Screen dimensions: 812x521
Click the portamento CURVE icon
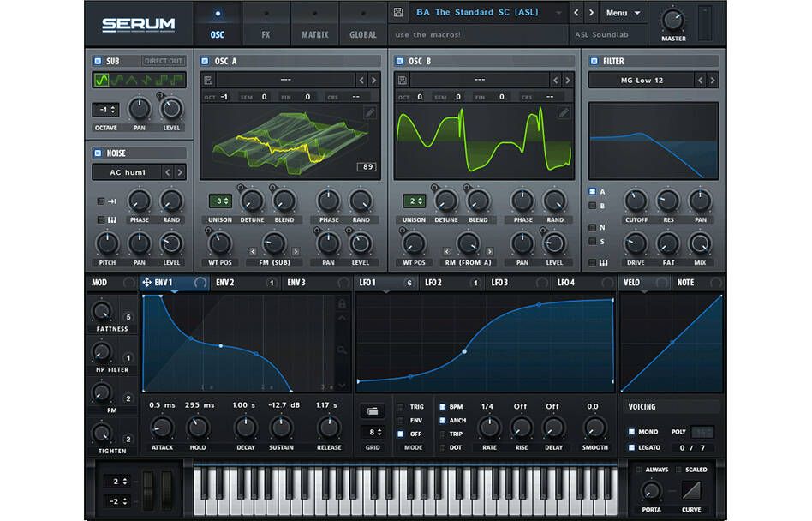[x=691, y=490]
